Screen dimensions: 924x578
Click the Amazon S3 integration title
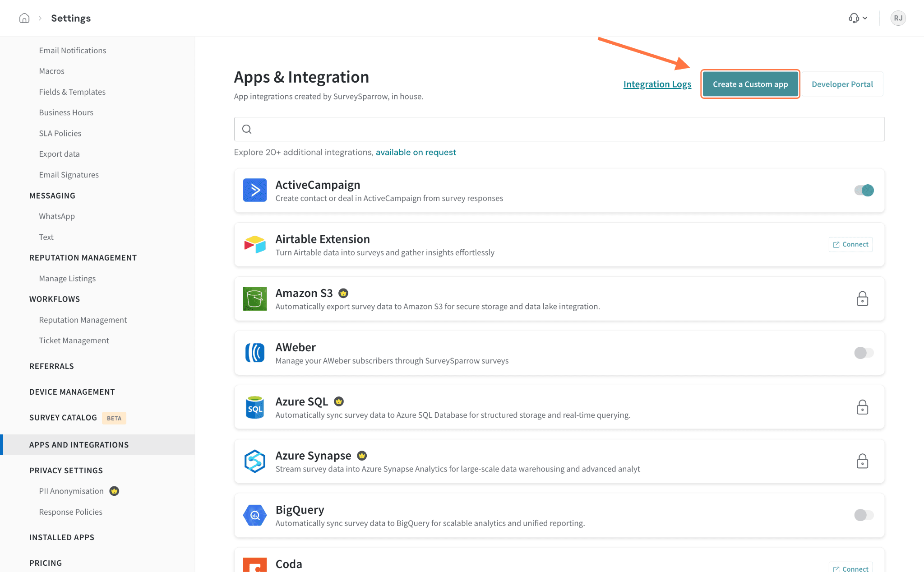click(x=304, y=293)
